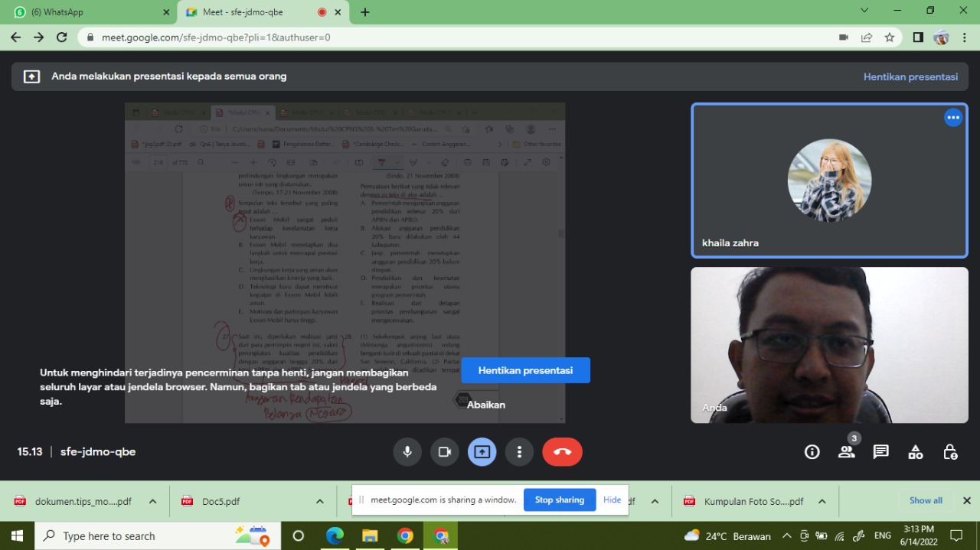Toggle the microphone mute button
This screenshot has width=980, height=550.
tap(407, 452)
